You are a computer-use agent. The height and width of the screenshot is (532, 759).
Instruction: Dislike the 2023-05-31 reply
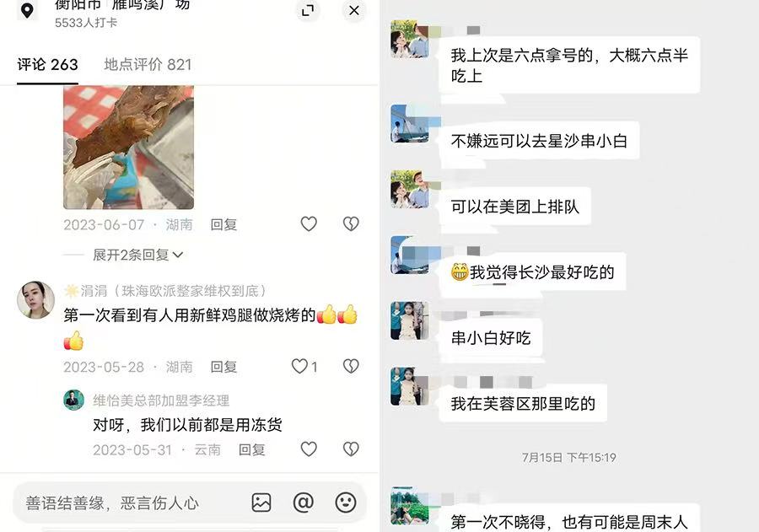(x=351, y=449)
